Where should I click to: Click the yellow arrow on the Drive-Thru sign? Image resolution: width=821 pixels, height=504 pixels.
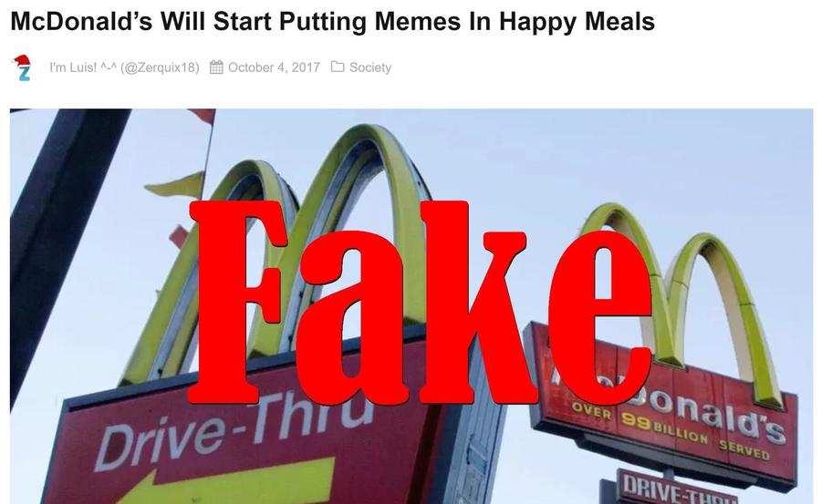pos(226,482)
